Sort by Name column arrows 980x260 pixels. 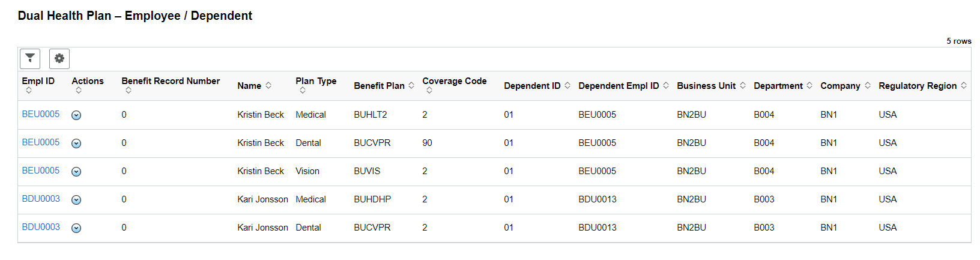(268, 86)
